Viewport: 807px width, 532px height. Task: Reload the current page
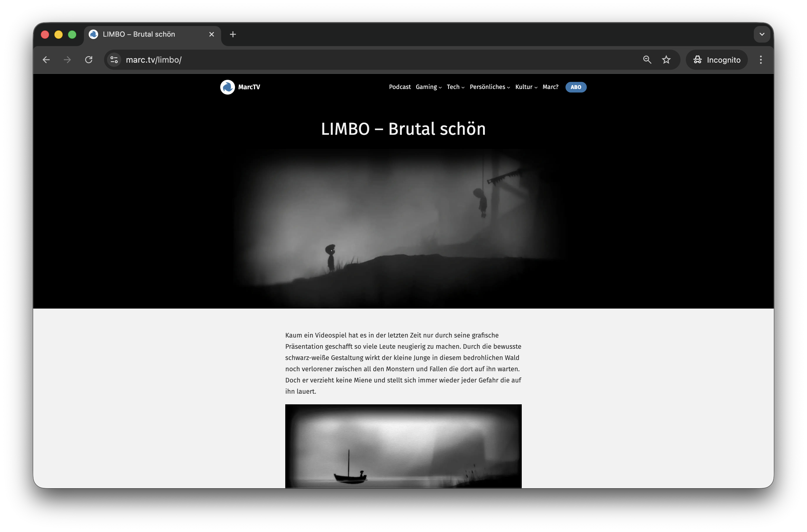pyautogui.click(x=89, y=60)
